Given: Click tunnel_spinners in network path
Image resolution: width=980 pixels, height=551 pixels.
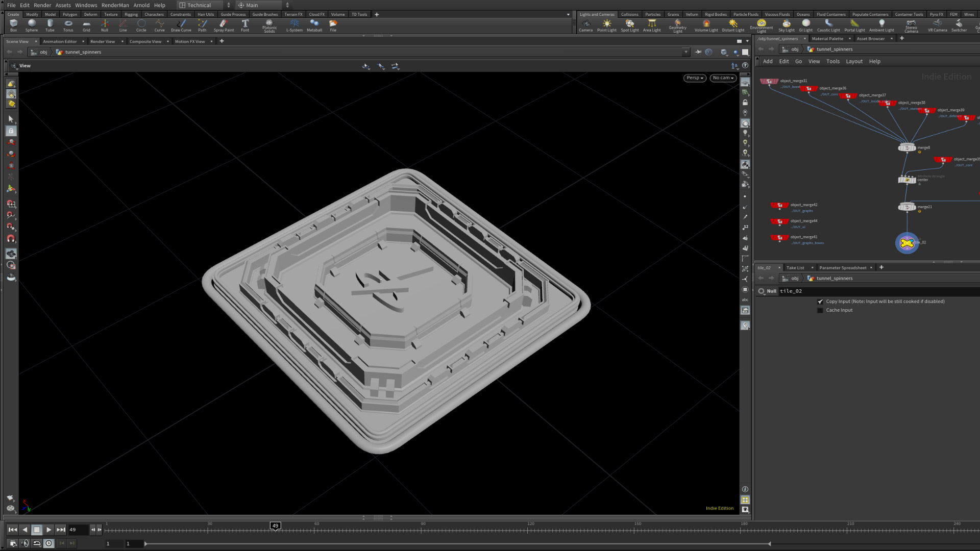Looking at the screenshot, I should click(x=835, y=49).
